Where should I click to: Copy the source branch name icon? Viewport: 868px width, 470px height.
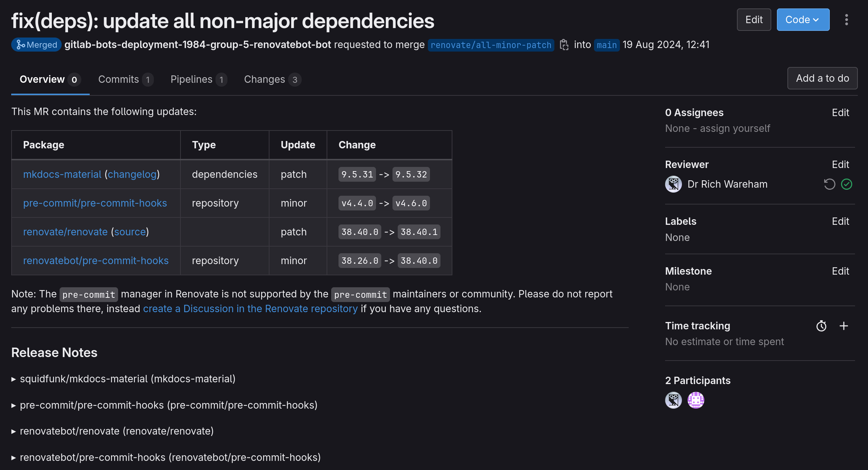pyautogui.click(x=564, y=45)
